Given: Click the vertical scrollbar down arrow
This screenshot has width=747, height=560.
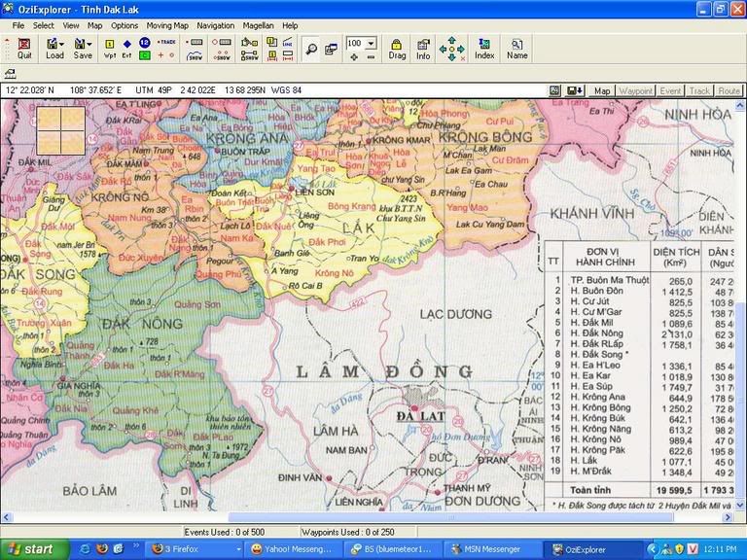Looking at the screenshot, I should 740,505.
